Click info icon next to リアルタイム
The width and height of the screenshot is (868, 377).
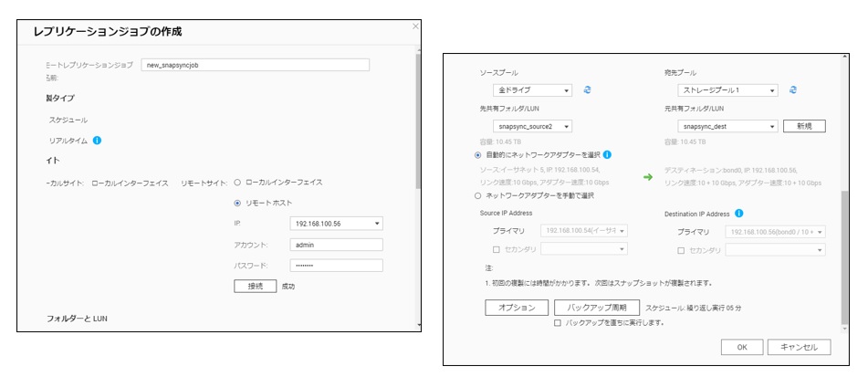(97, 141)
